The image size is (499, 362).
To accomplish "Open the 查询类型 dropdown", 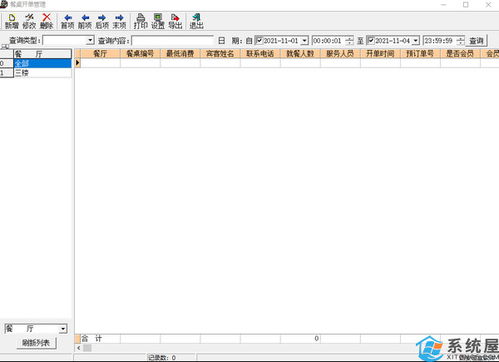I will pos(90,41).
